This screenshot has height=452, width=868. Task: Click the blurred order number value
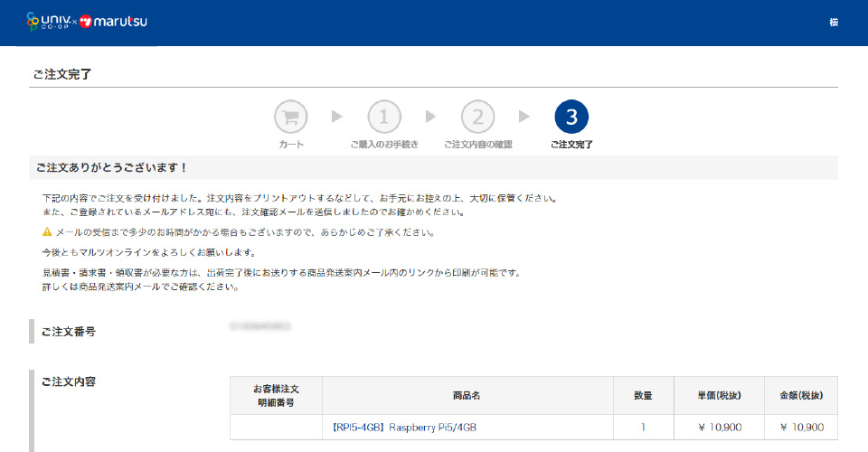pyautogui.click(x=259, y=326)
